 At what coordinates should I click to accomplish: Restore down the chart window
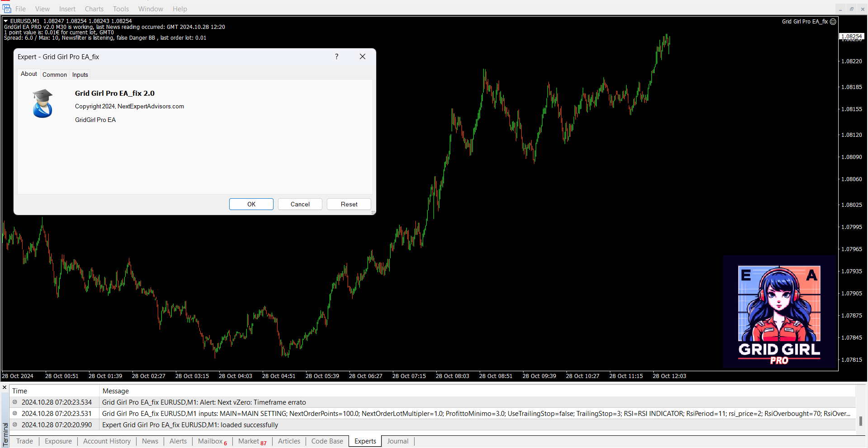[852, 9]
